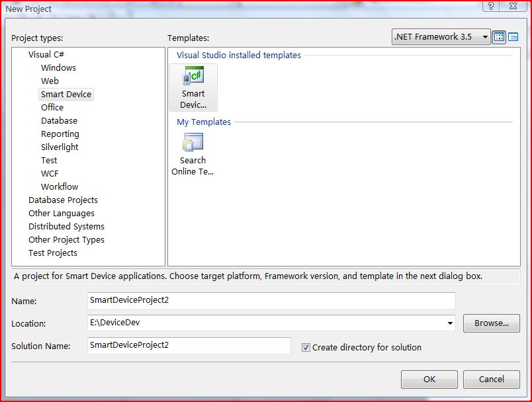Select Smart Device project type
Screen dimensions: 532x402
pyautogui.click(x=66, y=95)
